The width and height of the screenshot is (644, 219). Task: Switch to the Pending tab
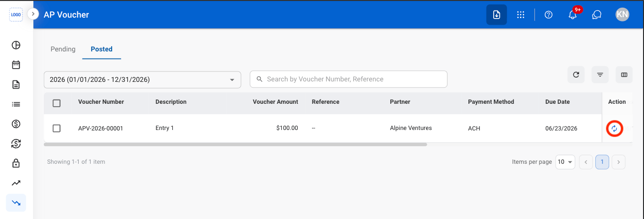pyautogui.click(x=63, y=49)
